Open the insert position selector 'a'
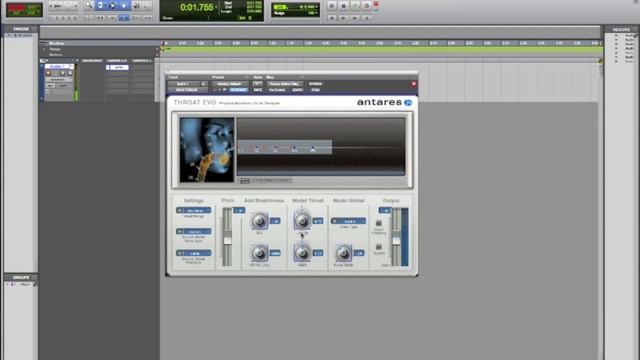 tap(203, 84)
